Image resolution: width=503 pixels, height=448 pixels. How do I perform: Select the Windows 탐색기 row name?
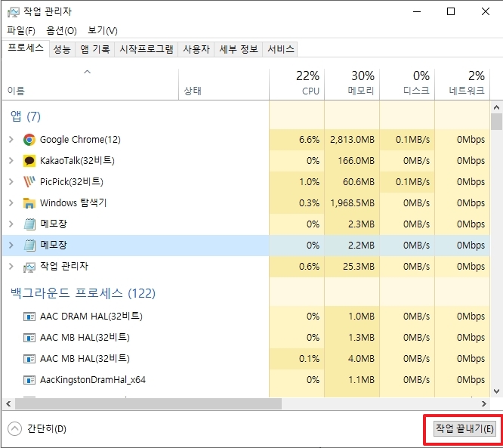tap(73, 203)
